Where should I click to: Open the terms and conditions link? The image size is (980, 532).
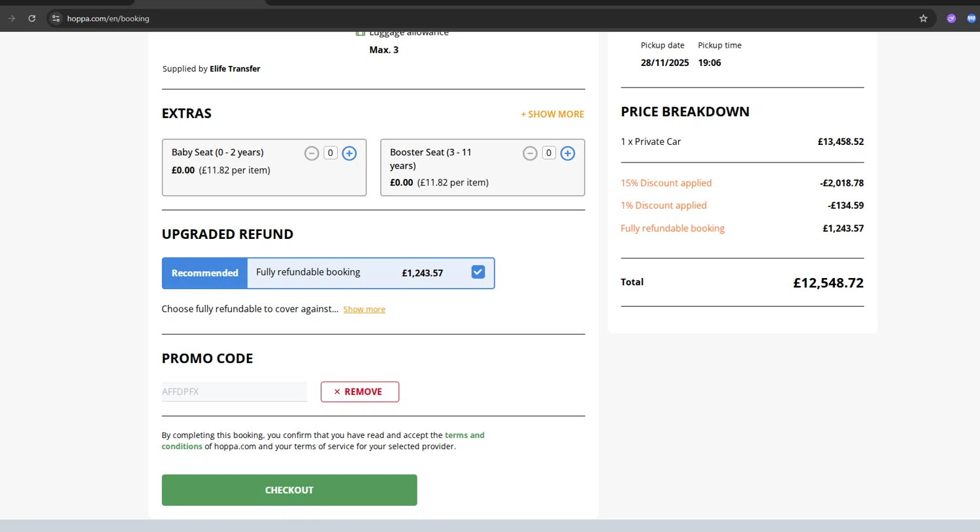[464, 435]
